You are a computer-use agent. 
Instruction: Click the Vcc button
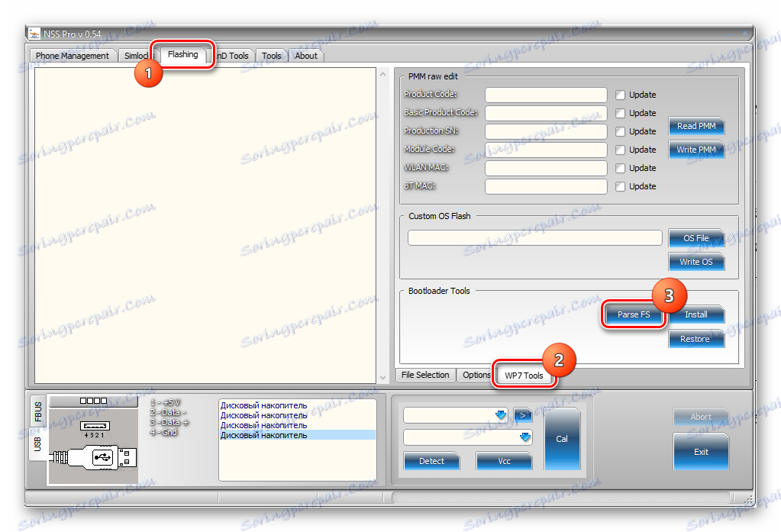coord(504,461)
